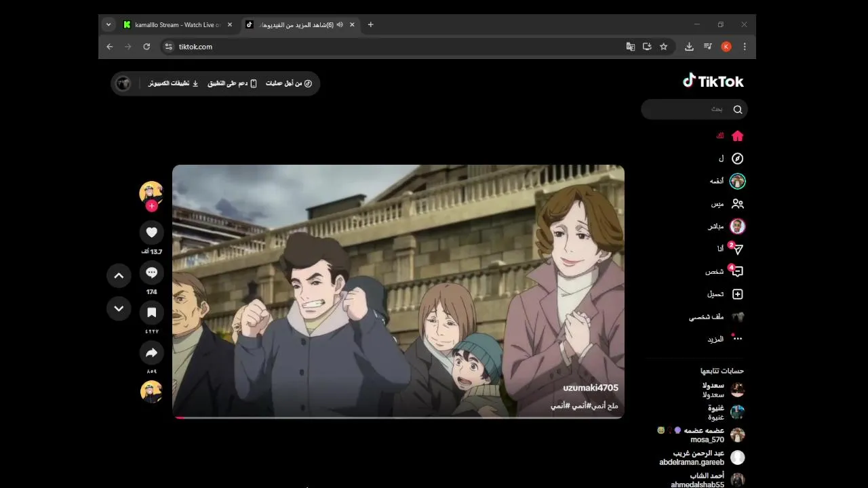Open the profile avatar in top pill bar
This screenshot has width=868, height=488.
pos(123,83)
